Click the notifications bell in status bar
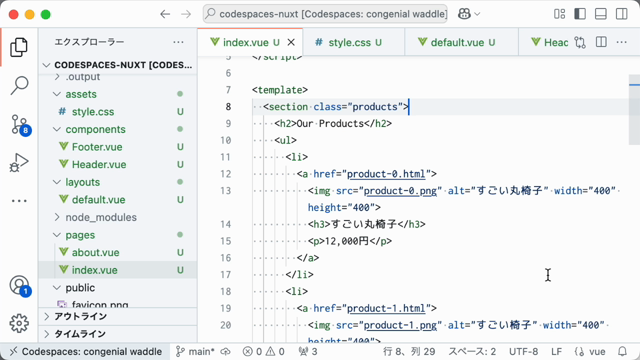The width and height of the screenshot is (640, 360). 622,351
